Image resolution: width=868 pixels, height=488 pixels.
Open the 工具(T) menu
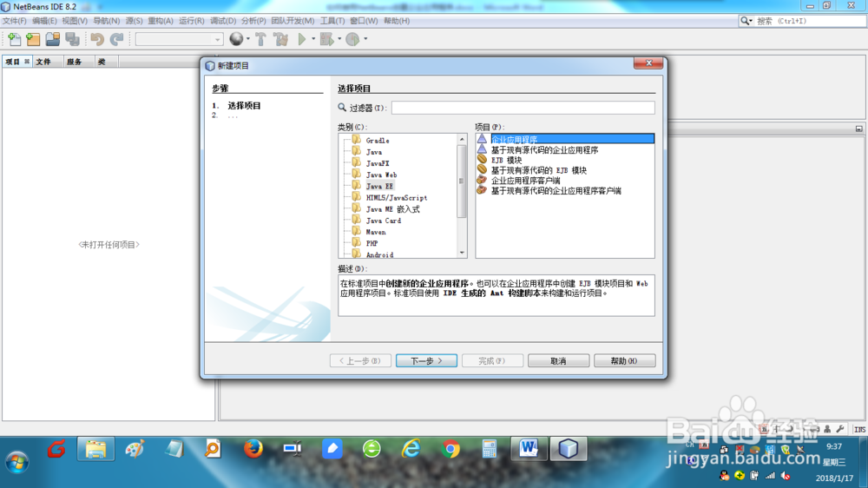[332, 21]
